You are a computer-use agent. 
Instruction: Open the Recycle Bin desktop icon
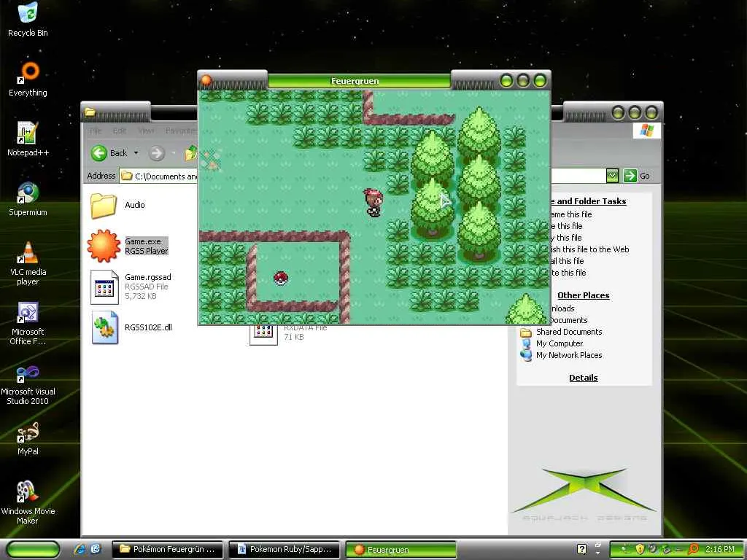[28, 20]
